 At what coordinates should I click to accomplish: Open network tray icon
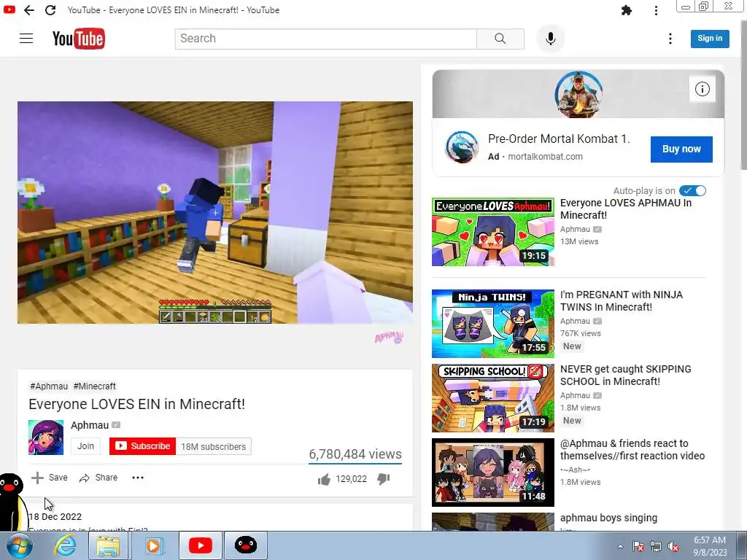(656, 547)
